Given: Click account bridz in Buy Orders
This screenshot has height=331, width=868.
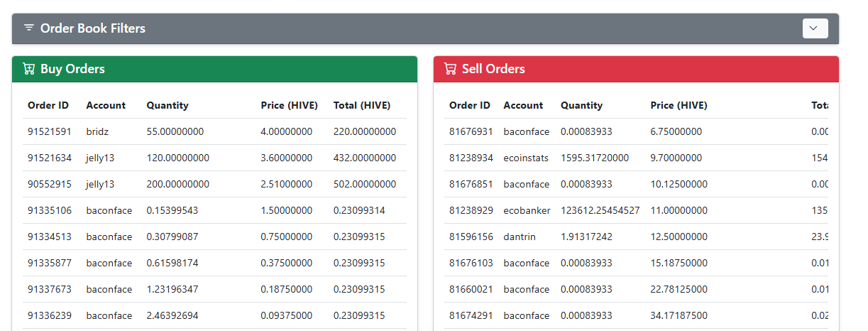Looking at the screenshot, I should pyautogui.click(x=97, y=131).
